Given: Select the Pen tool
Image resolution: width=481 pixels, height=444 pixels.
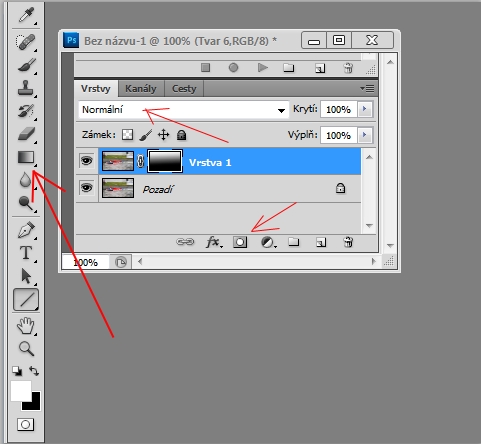Looking at the screenshot, I should point(26,230).
